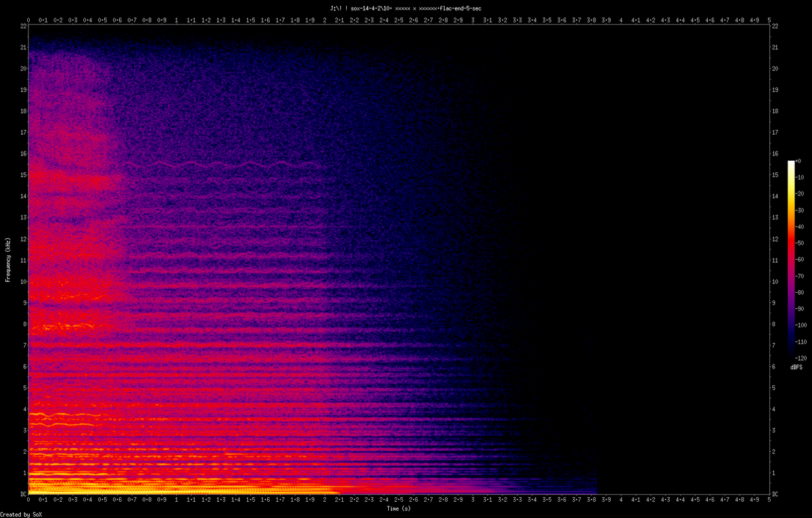This screenshot has width=812, height=518.
Task: Click "2·5" on the top time axis
Action: point(399,20)
